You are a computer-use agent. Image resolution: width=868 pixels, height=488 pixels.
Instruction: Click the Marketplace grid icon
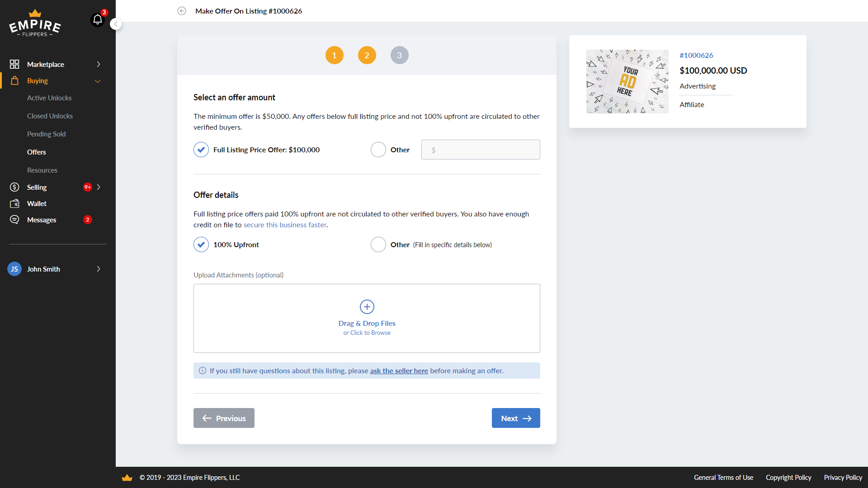pos(14,64)
